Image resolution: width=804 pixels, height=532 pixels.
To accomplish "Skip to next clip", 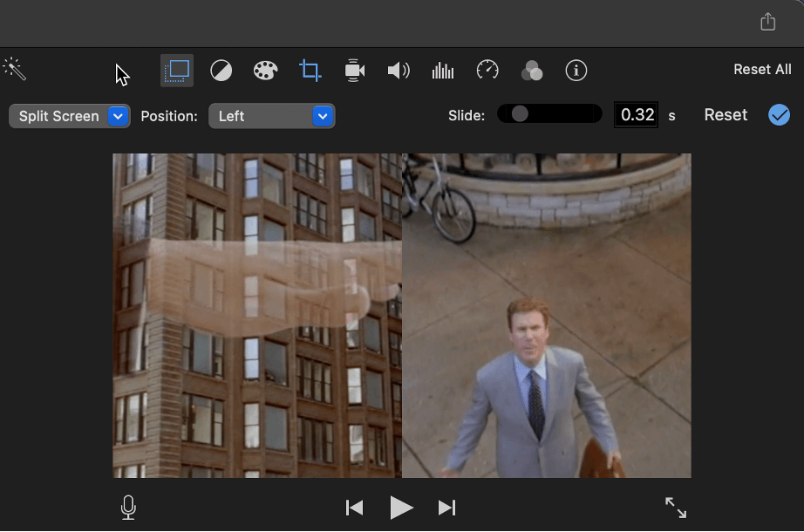I will [446, 508].
